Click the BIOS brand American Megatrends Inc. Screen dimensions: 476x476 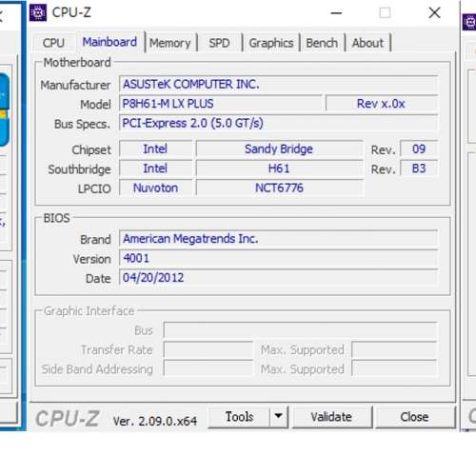279,239
